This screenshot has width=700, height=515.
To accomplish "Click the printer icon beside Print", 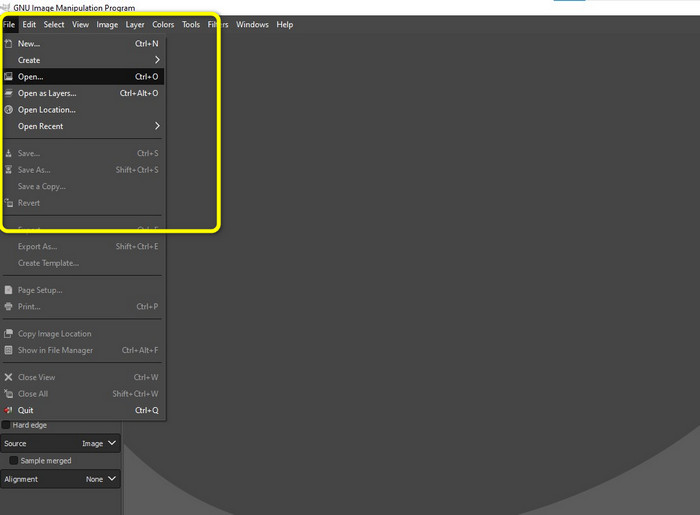I will pos(8,307).
